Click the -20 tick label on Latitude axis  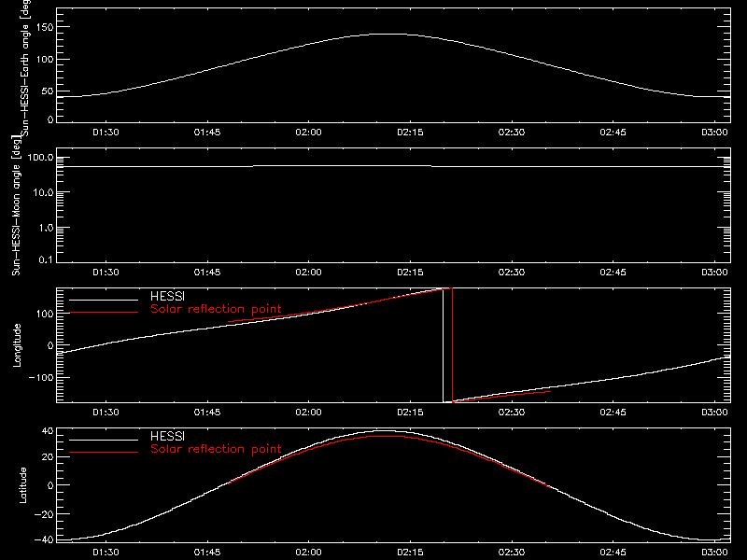coord(44,514)
